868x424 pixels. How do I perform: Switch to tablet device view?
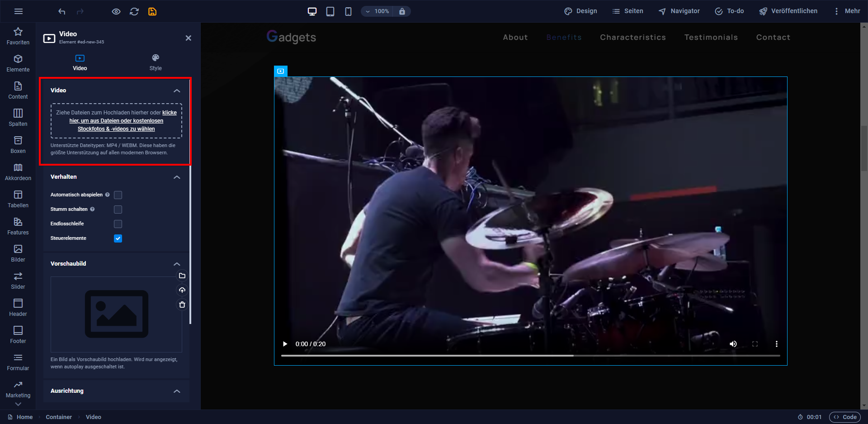(330, 11)
